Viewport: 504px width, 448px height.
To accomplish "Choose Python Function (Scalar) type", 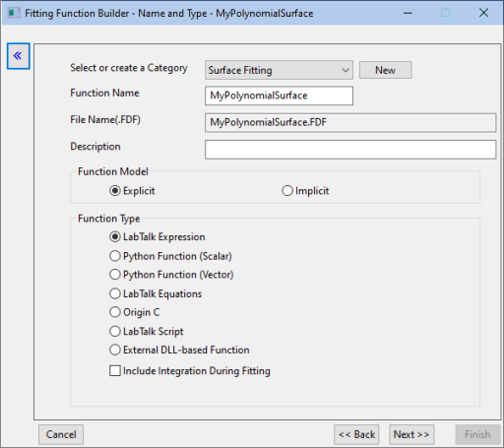I will click(x=170, y=256).
